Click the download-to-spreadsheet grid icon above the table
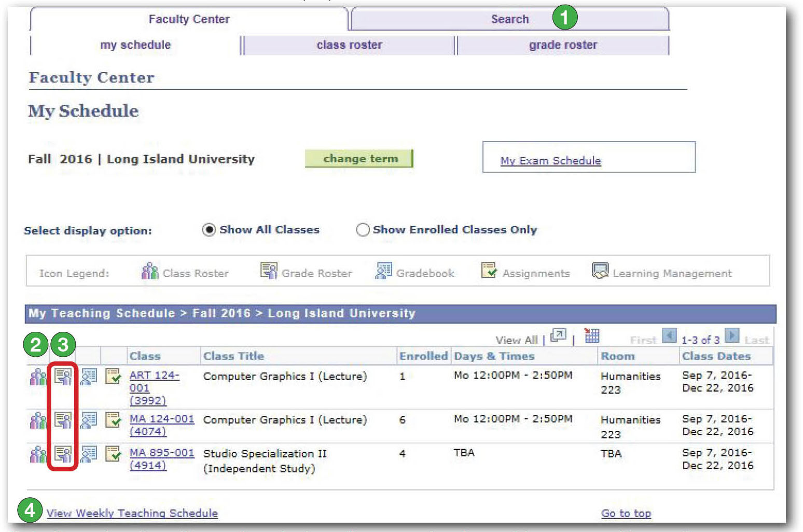The height and width of the screenshot is (532, 803). (591, 335)
